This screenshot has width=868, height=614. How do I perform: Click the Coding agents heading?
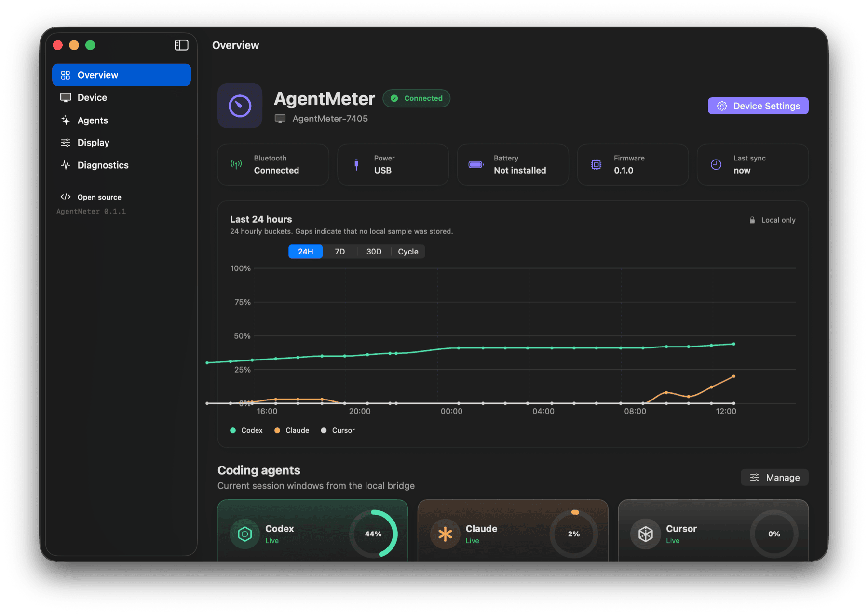(x=259, y=470)
